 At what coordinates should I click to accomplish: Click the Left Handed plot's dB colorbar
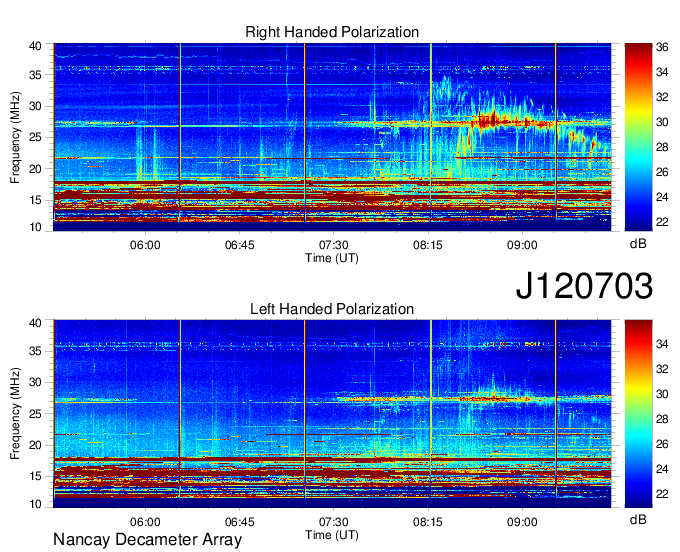point(638,414)
